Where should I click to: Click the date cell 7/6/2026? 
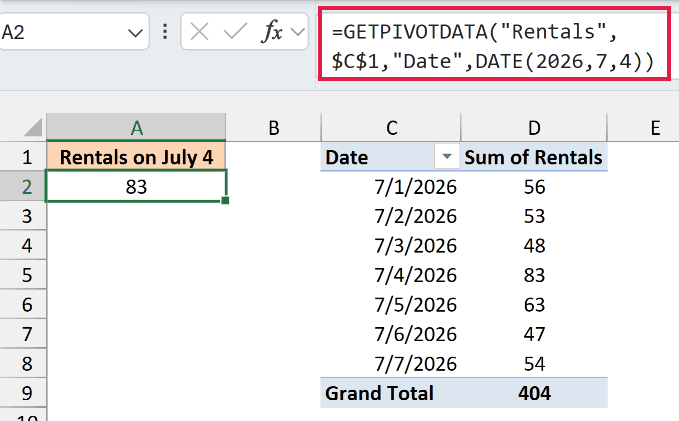391,334
